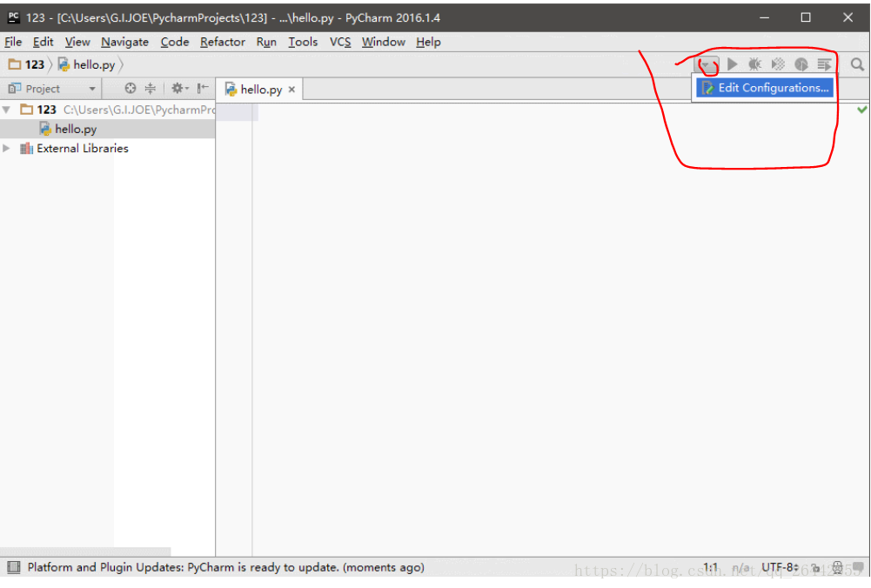The image size is (871, 588).
Task: Click the event log icon in status bar
Action: tap(858, 567)
